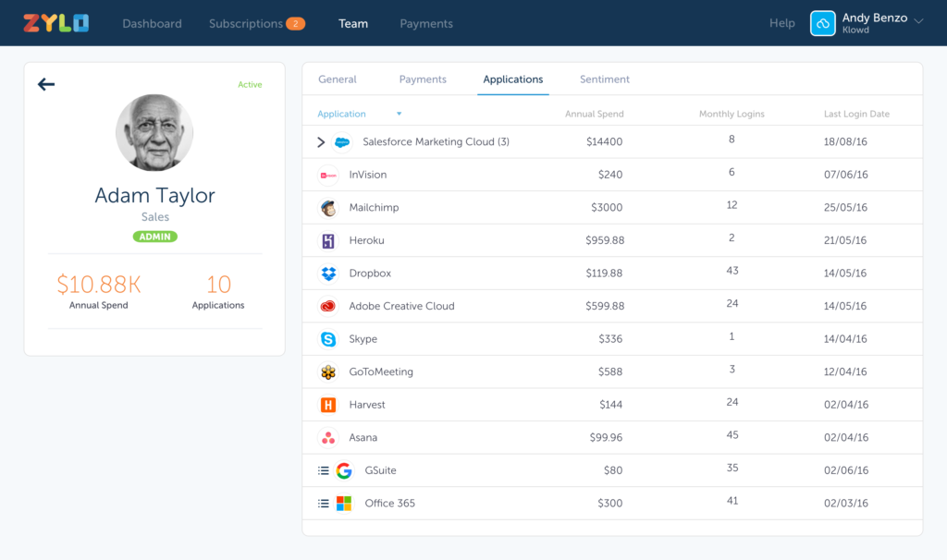Click the Harvest application name
Screen dimensions: 947x560
pos(367,405)
